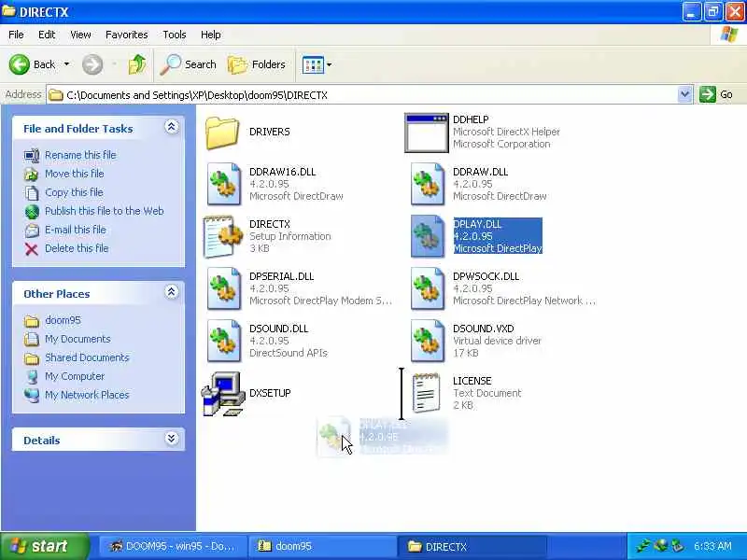
Task: Click the Up folder toolbar icon
Action: click(x=137, y=64)
